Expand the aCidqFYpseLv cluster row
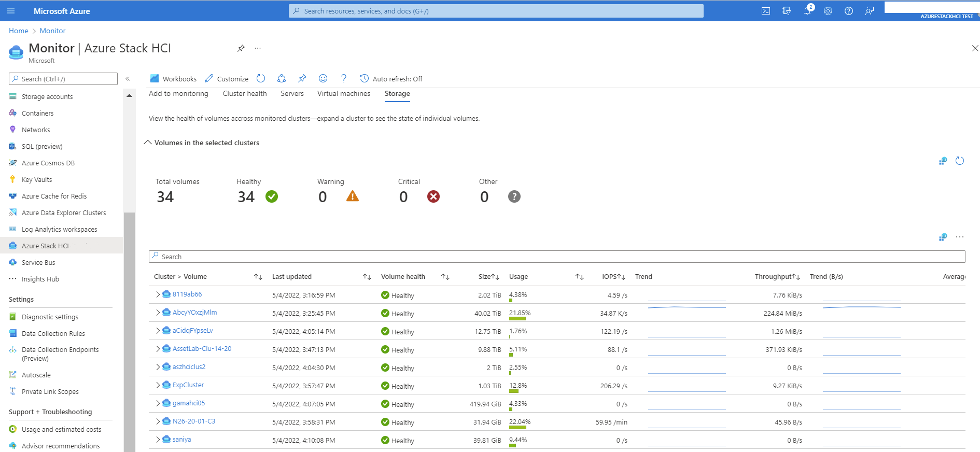980x452 pixels. (158, 330)
